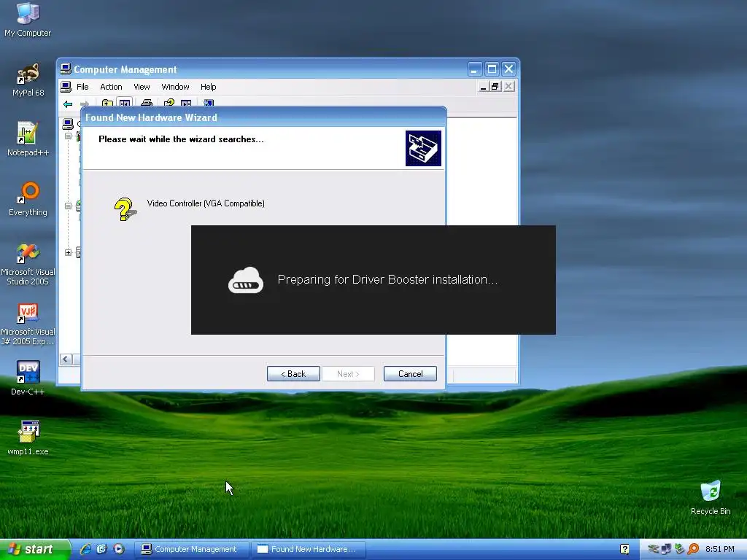Click the network connection tray icon

(x=666, y=549)
